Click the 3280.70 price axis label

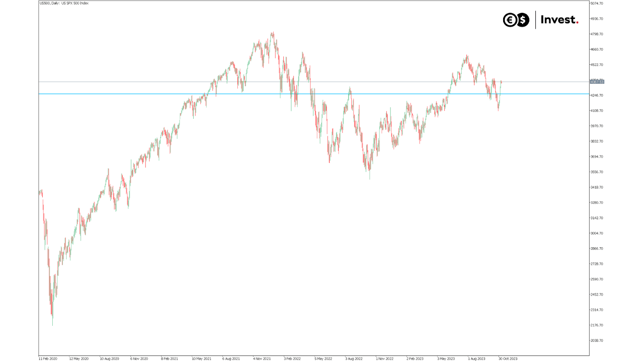click(597, 202)
